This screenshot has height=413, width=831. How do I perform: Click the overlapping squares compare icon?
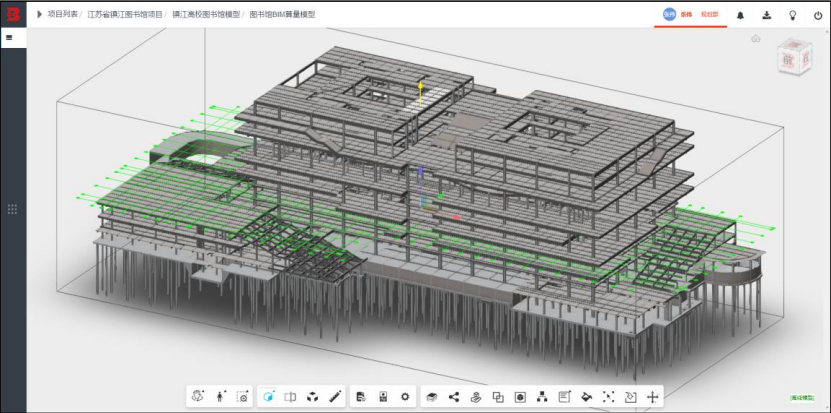click(x=498, y=397)
